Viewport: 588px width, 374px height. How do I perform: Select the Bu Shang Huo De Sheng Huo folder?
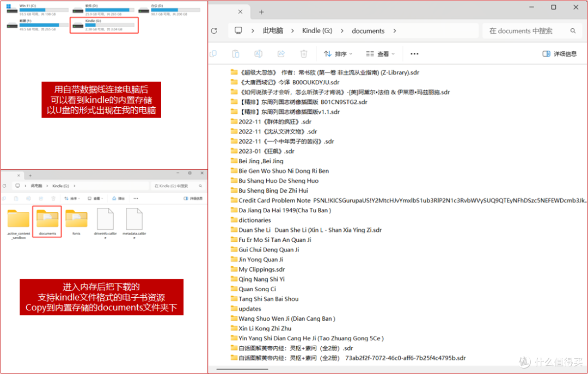(x=274, y=181)
